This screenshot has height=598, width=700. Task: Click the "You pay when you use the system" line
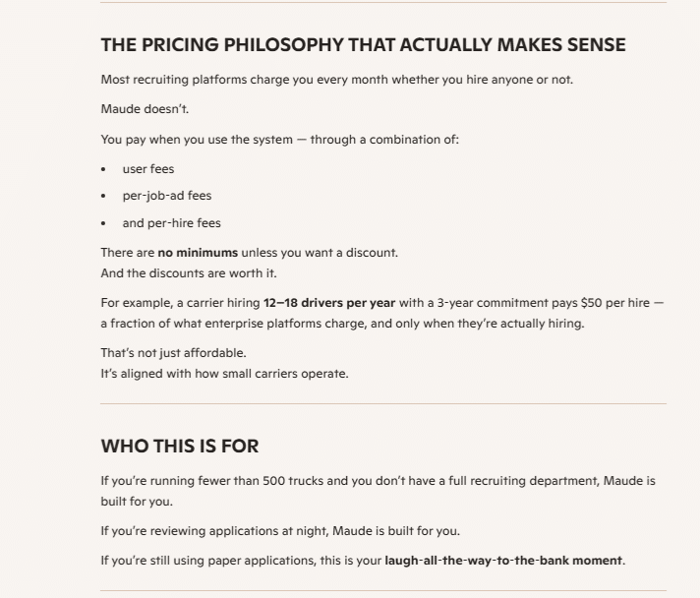tap(279, 140)
